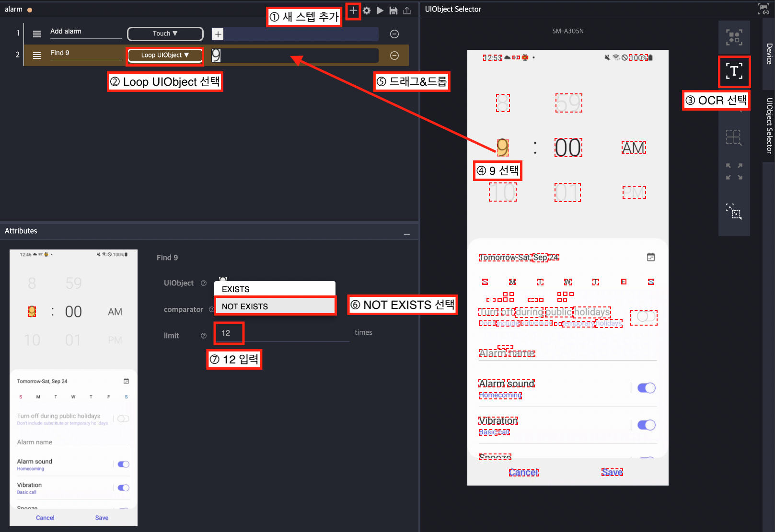This screenshot has height=532, width=775.
Task: Open the Touch action type dropdown
Action: click(165, 34)
